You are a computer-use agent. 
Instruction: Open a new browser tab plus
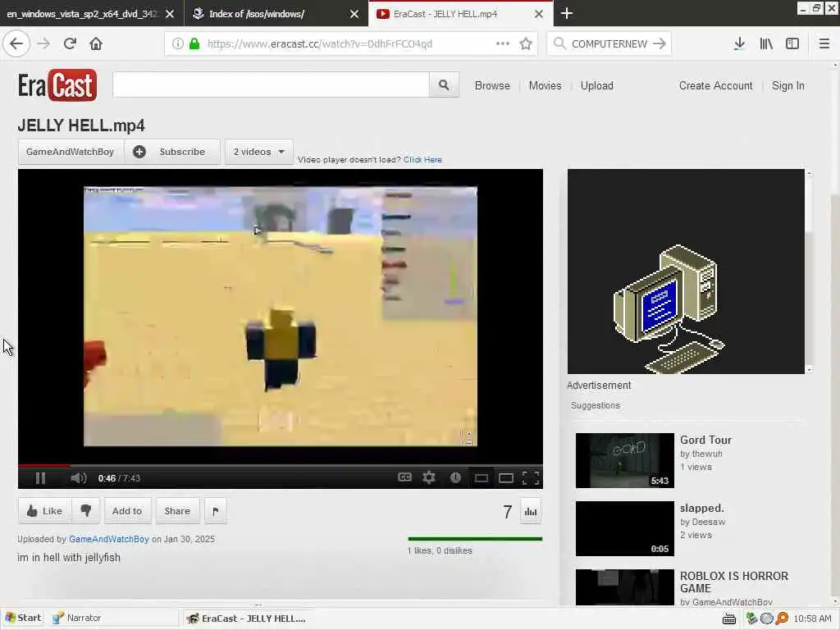(567, 13)
